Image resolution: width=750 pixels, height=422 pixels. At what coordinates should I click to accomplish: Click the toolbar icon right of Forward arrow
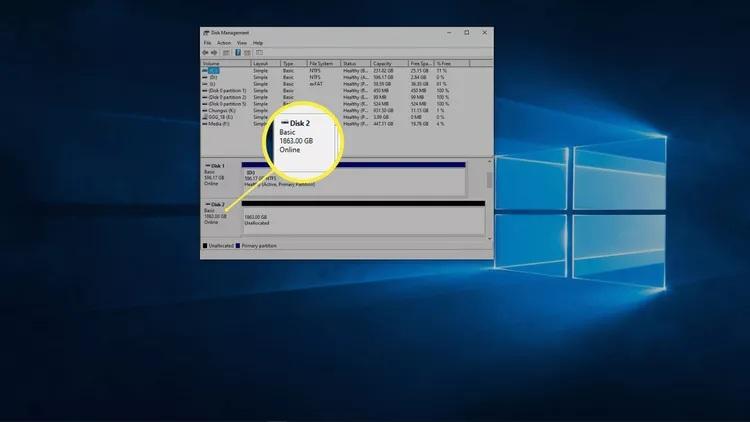pos(225,52)
